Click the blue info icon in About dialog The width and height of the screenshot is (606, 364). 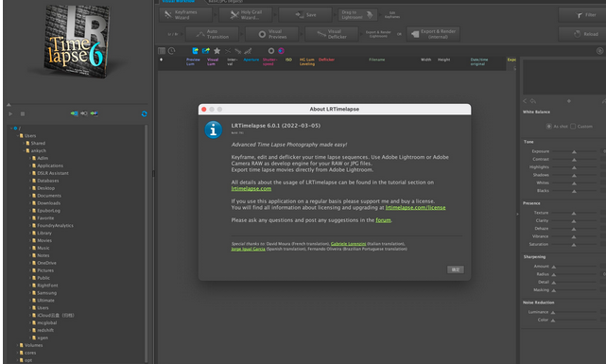pyautogui.click(x=214, y=130)
